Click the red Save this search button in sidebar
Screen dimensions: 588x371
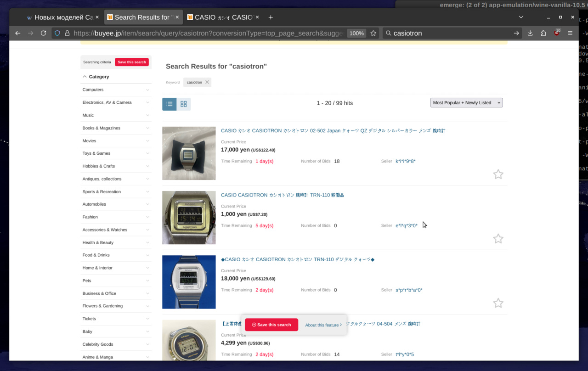click(x=132, y=62)
